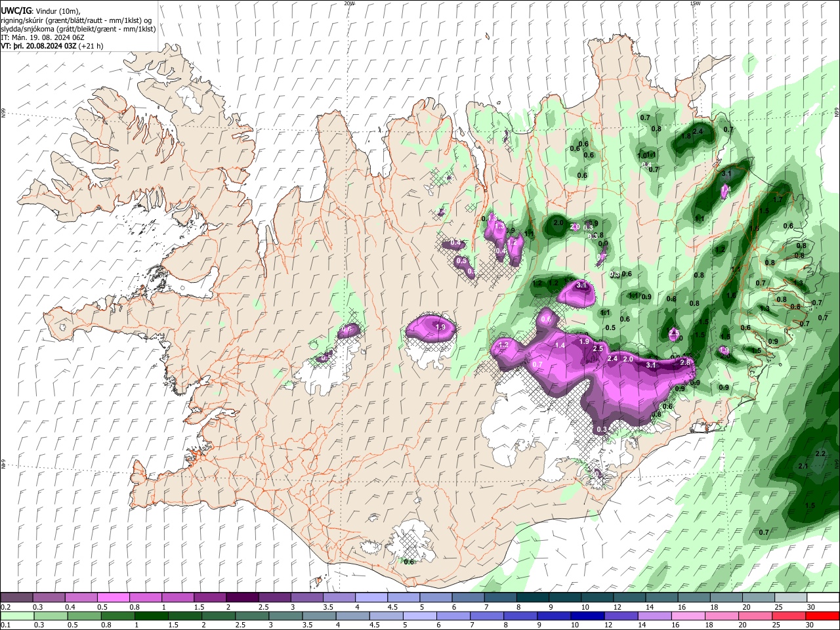Choose the dark teal 8 swatch in snow legend
Screen dimensions: 840x630
(x=533, y=598)
